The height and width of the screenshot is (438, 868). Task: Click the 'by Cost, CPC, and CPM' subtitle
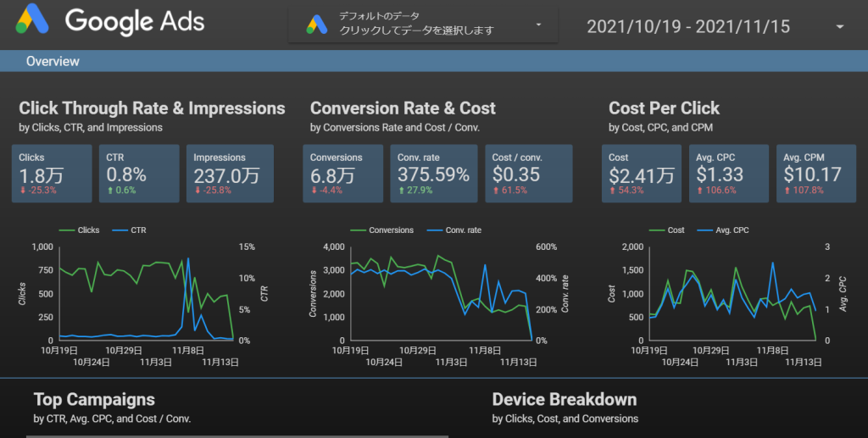(x=660, y=128)
